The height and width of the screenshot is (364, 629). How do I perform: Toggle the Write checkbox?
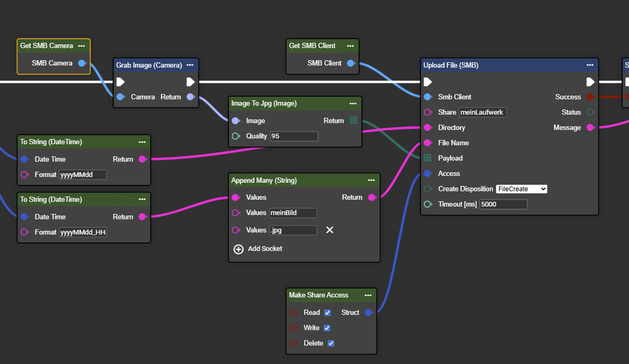[x=327, y=328]
